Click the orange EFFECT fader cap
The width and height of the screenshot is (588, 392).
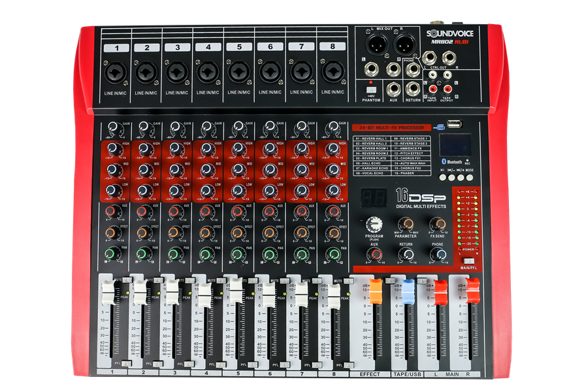tap(376, 291)
